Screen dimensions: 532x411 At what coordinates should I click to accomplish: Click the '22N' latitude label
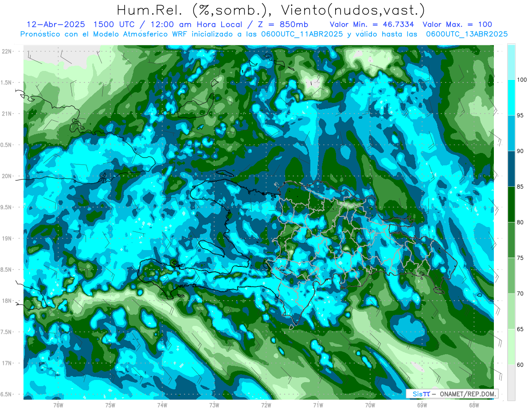click(6, 51)
